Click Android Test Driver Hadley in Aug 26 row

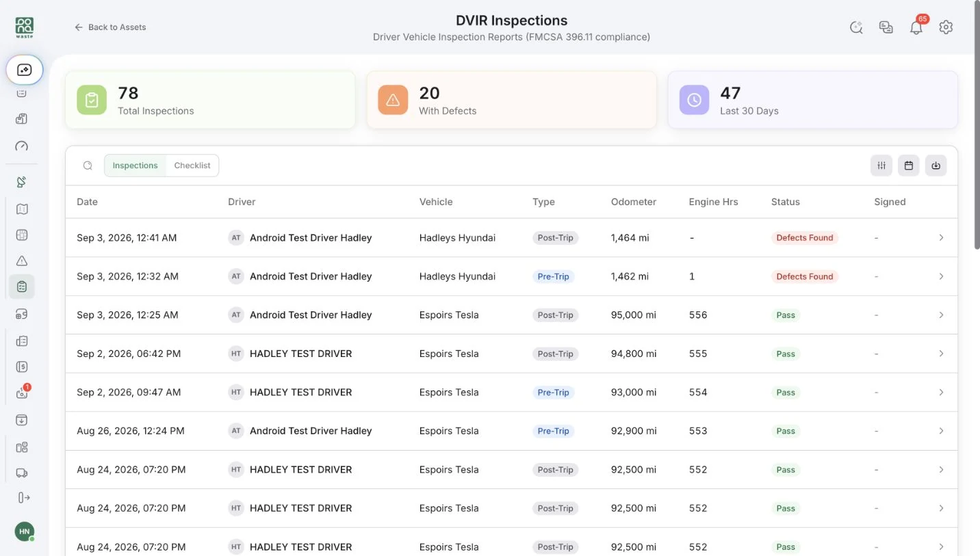[x=311, y=431]
